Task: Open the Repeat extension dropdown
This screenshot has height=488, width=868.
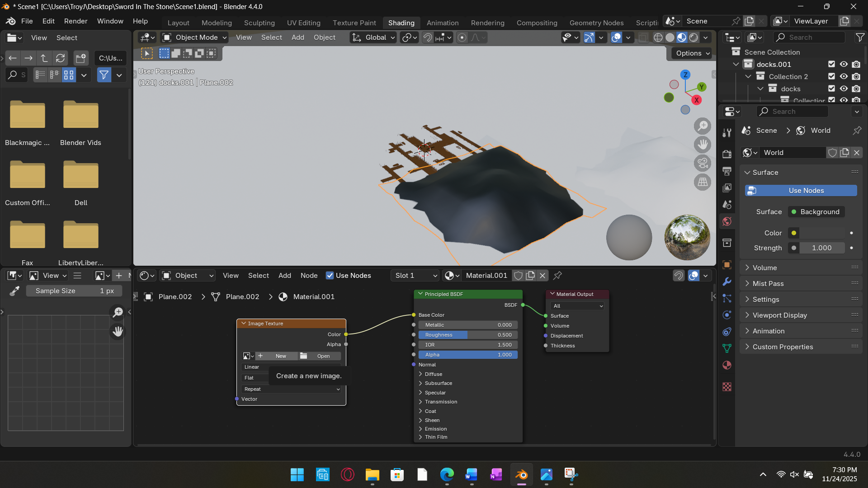Action: pyautogui.click(x=291, y=389)
